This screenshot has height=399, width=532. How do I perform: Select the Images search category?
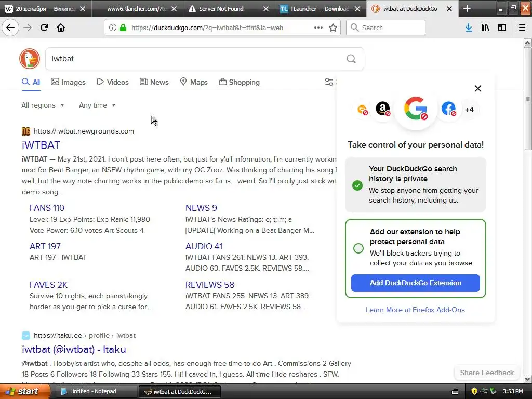[68, 82]
